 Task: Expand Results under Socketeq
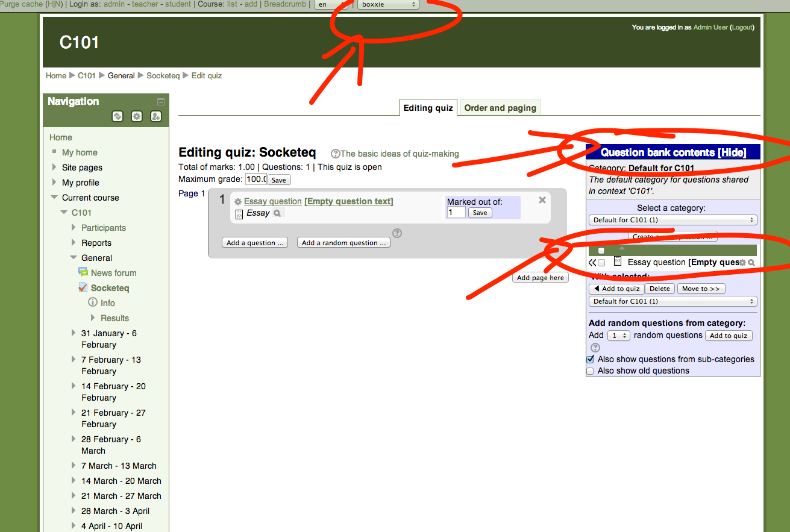[x=93, y=318]
